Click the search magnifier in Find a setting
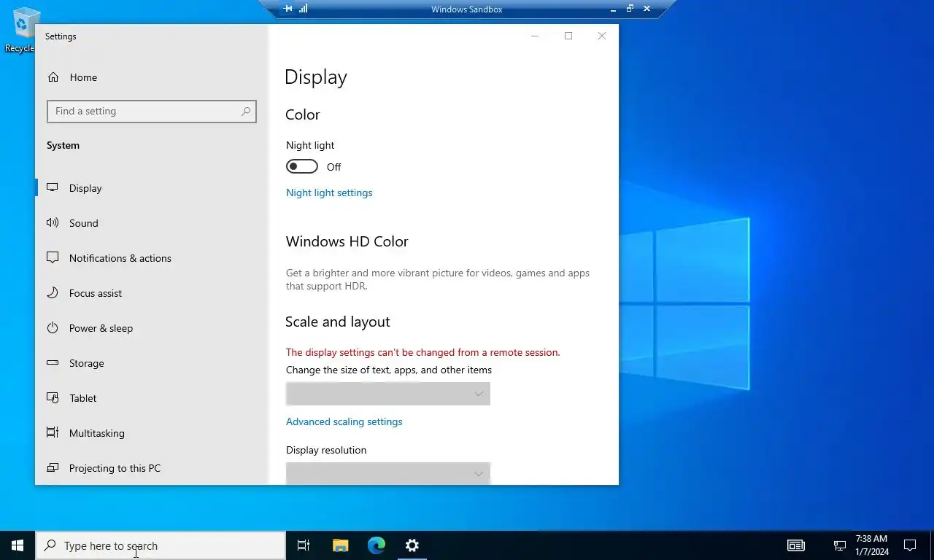Viewport: 934px width, 560px height. tap(246, 111)
